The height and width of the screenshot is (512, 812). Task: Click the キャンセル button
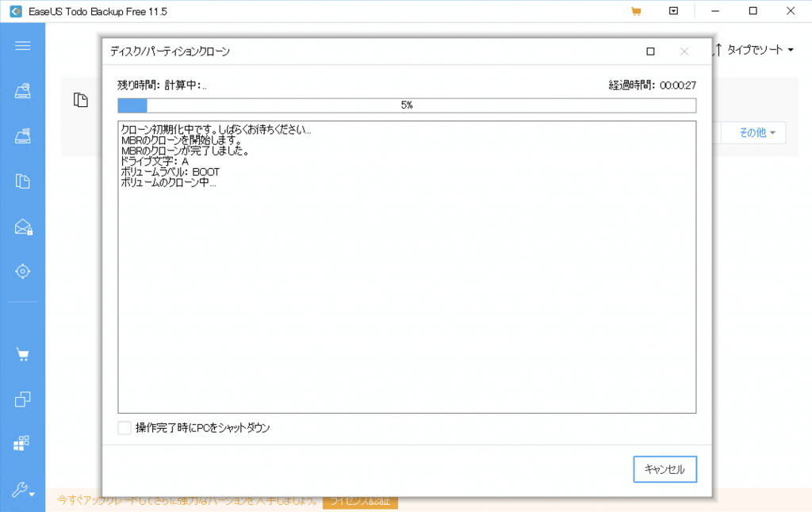(x=665, y=469)
